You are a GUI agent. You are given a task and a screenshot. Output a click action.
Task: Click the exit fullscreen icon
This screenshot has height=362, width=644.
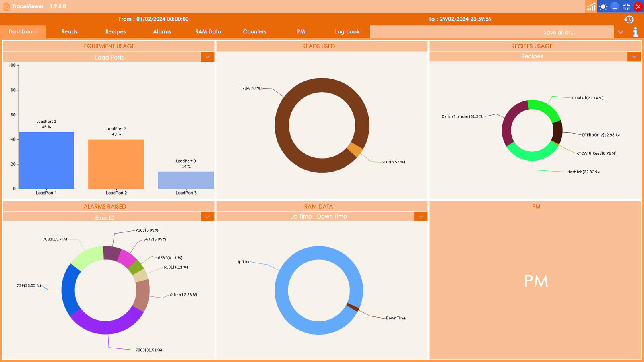[x=626, y=6]
